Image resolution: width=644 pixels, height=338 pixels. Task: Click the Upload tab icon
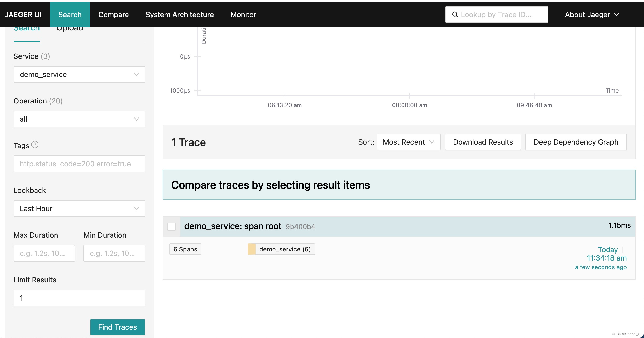click(x=70, y=28)
